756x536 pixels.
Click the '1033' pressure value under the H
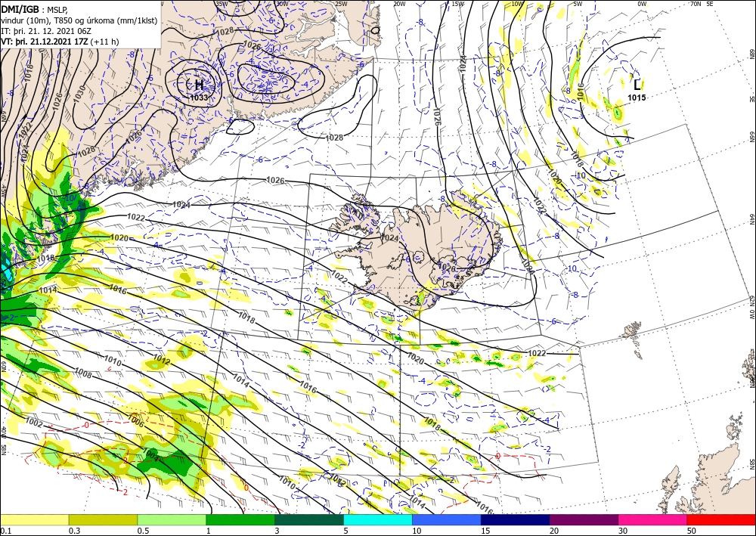tap(199, 98)
